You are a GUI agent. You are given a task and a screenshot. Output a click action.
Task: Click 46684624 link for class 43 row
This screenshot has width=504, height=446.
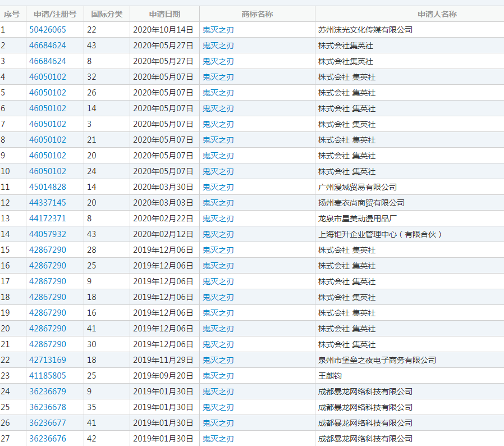coord(48,45)
